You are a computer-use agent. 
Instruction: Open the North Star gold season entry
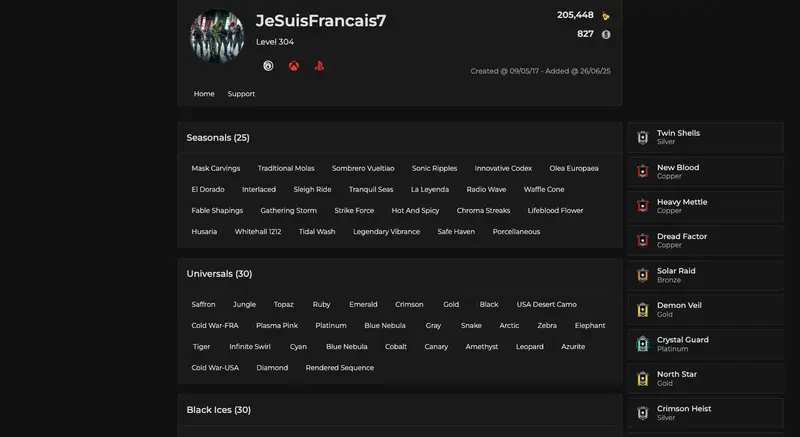[706, 378]
